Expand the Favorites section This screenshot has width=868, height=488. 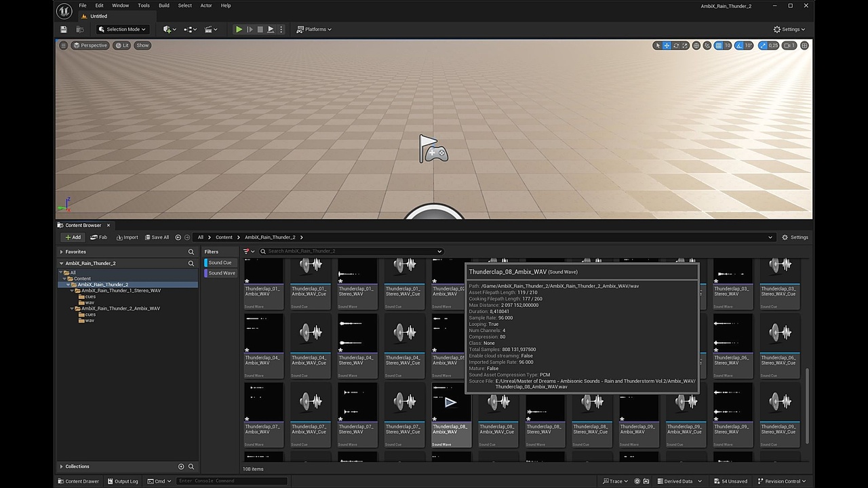point(62,251)
